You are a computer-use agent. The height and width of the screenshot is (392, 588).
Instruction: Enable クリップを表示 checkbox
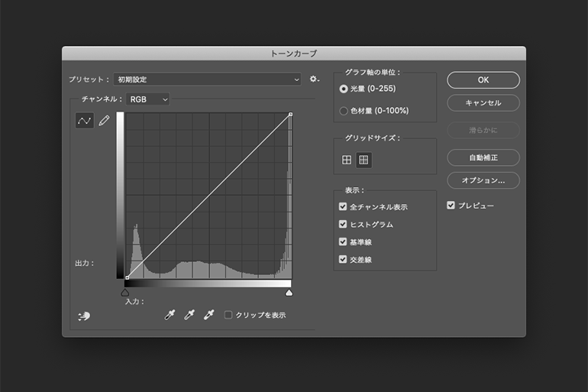228,315
